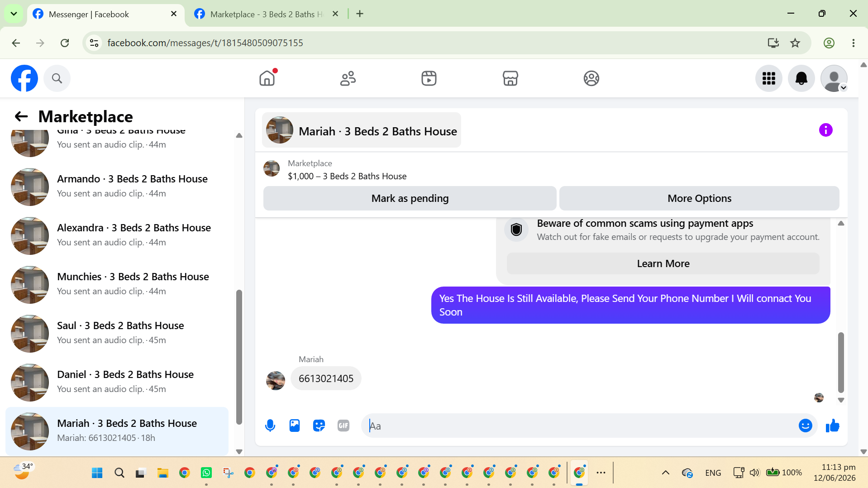The width and height of the screenshot is (868, 488).
Task: Click the purple 'Yes The House Is Still Available' message
Action: pos(631,305)
